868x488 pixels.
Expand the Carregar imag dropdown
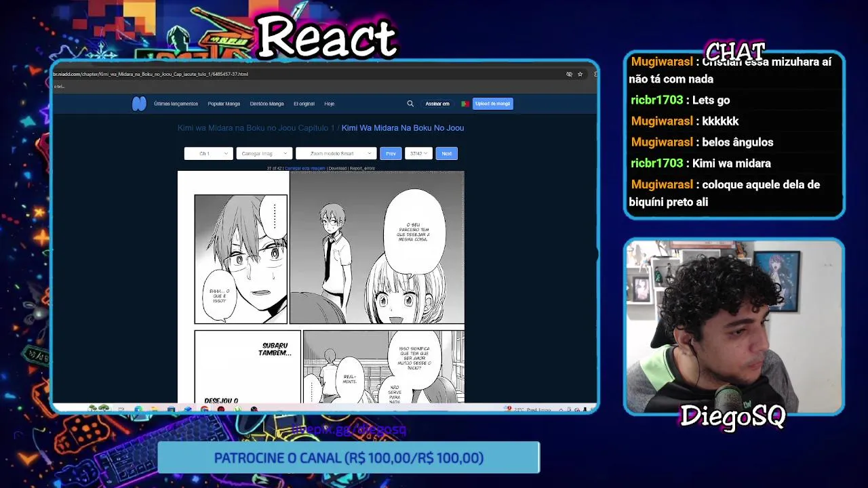pos(264,154)
